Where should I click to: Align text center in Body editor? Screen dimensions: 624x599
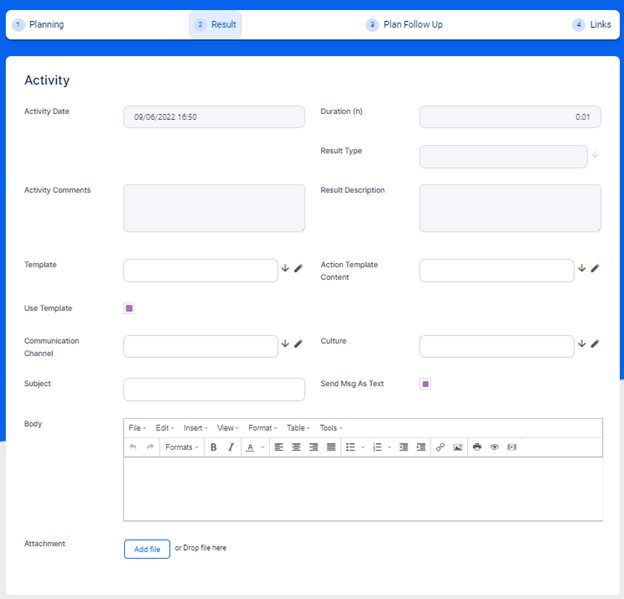click(x=296, y=447)
